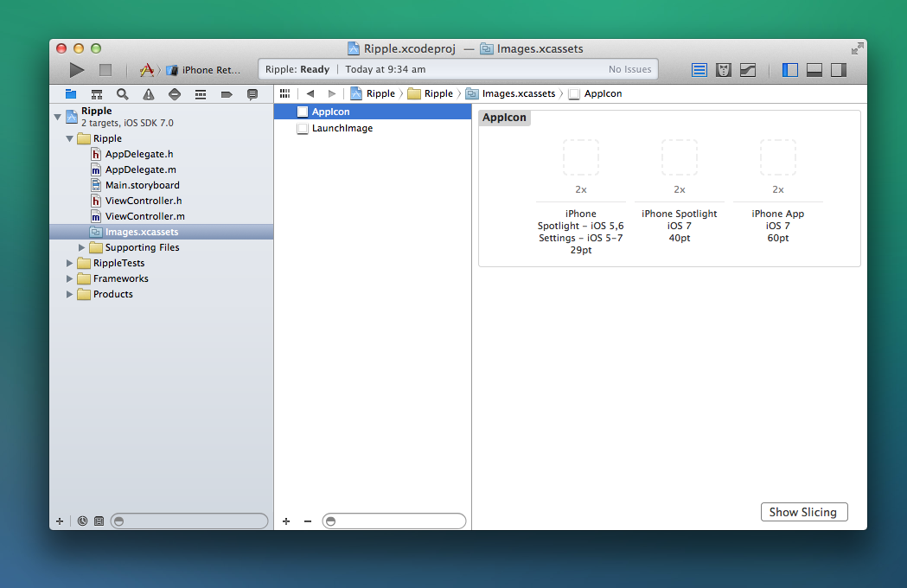Screen dimensions: 907x588
Task: Open the Issue navigator warning icon
Action: [x=149, y=94]
